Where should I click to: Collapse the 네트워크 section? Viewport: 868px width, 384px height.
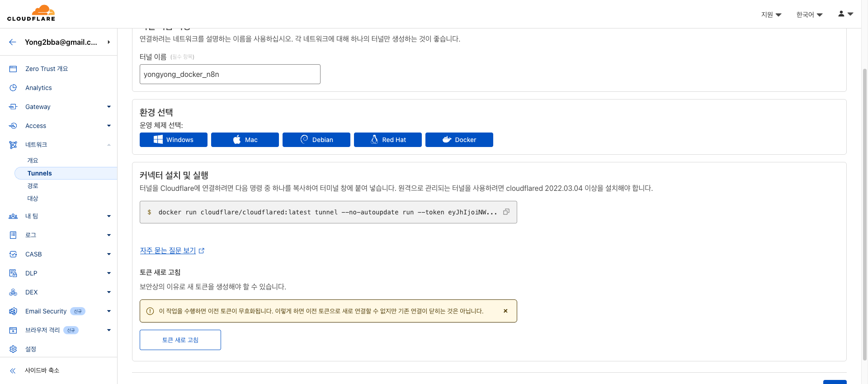pos(108,144)
